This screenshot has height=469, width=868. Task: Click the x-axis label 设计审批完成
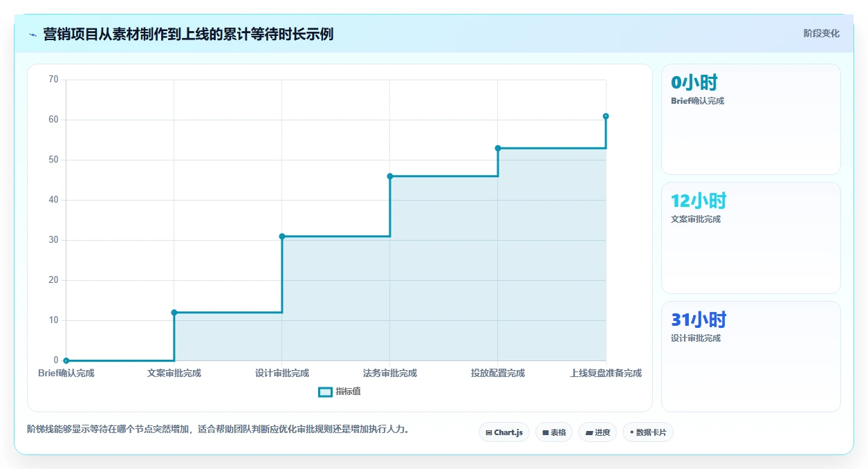pos(282,373)
